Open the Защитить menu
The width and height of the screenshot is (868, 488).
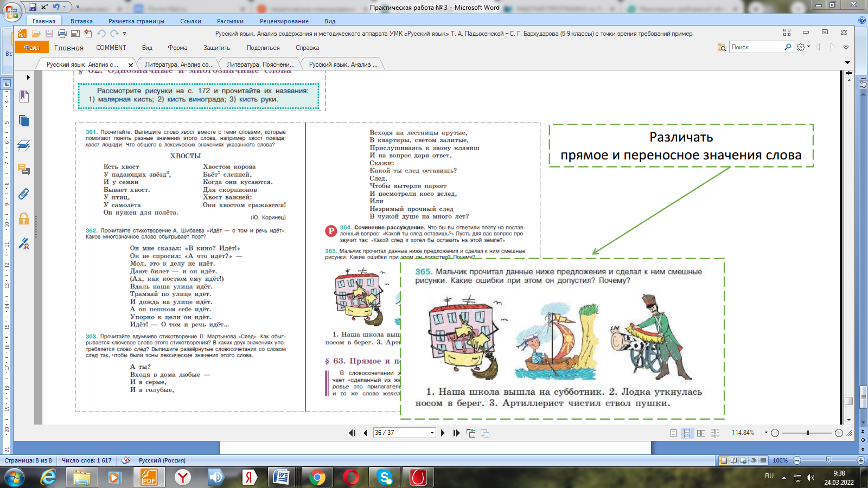point(216,48)
